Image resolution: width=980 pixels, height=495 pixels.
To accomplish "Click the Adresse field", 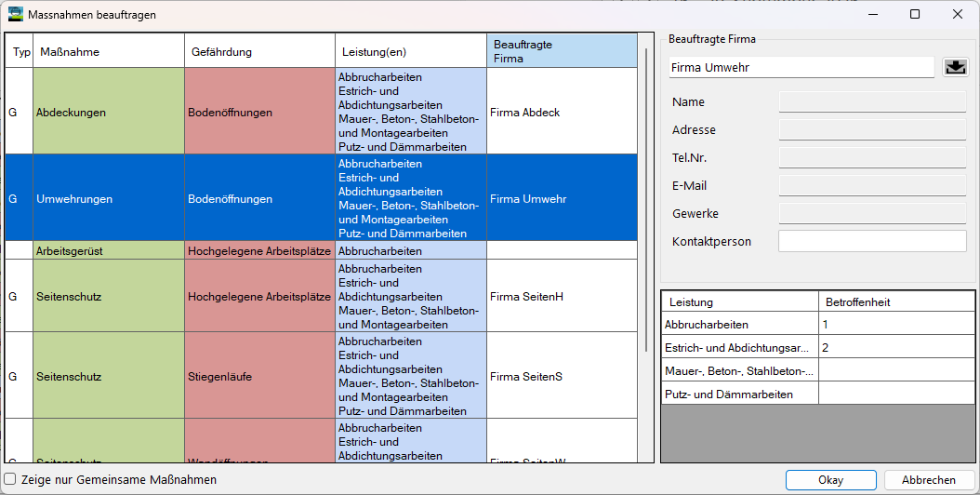I will point(872,130).
